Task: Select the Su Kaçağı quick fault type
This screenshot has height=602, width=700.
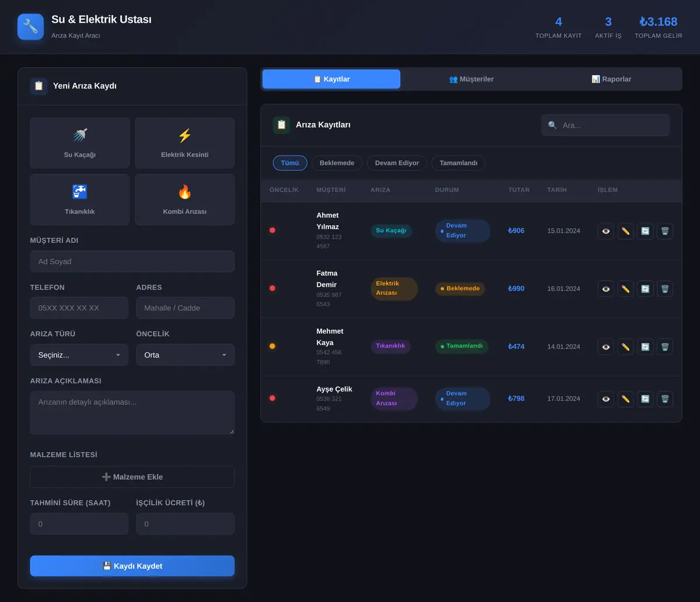Action: coord(80,143)
